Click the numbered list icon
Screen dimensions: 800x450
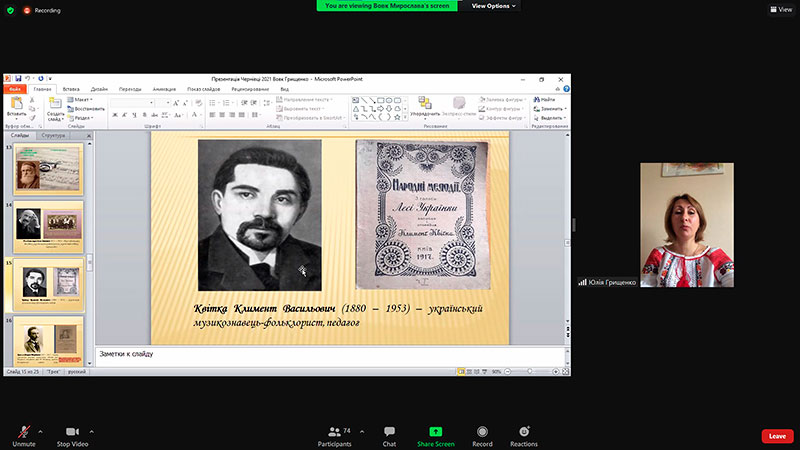pos(227,103)
